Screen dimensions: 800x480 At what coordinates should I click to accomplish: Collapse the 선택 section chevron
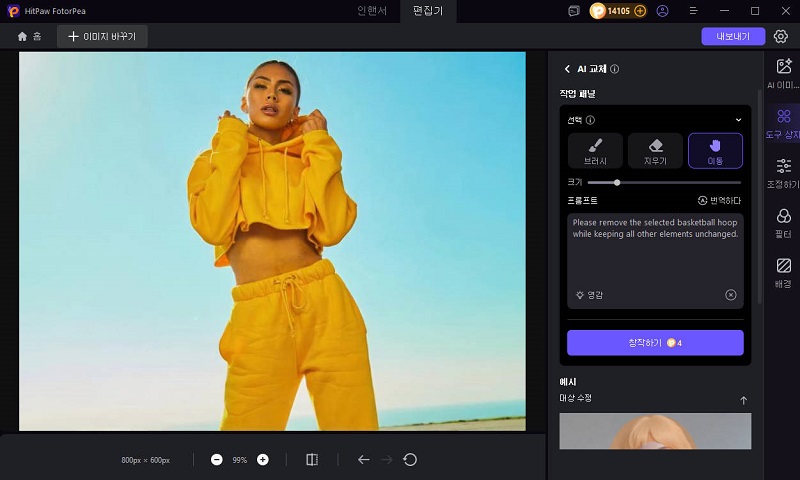point(739,120)
